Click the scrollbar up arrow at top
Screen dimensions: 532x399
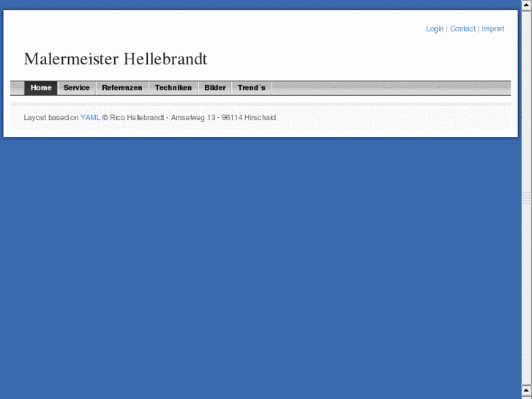(526, 5)
